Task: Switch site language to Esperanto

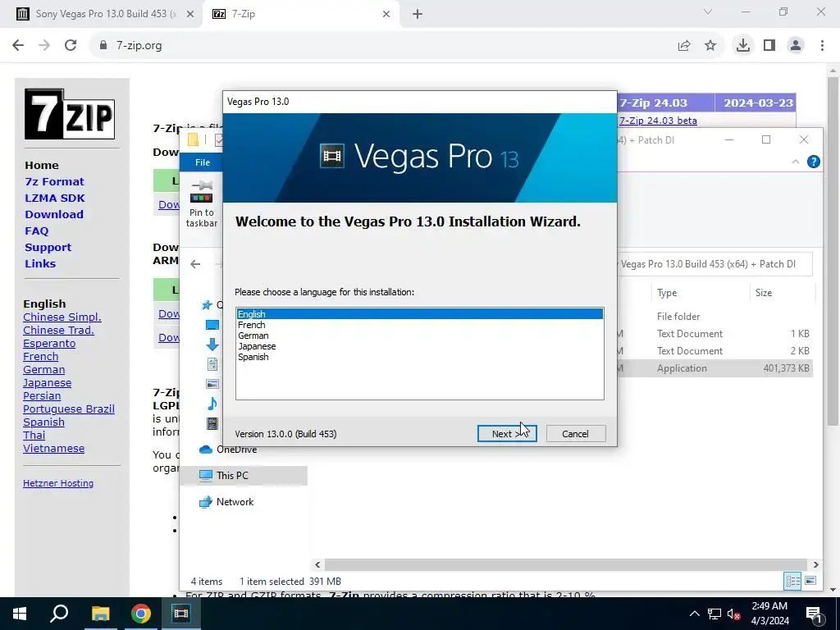Action: [x=49, y=344]
